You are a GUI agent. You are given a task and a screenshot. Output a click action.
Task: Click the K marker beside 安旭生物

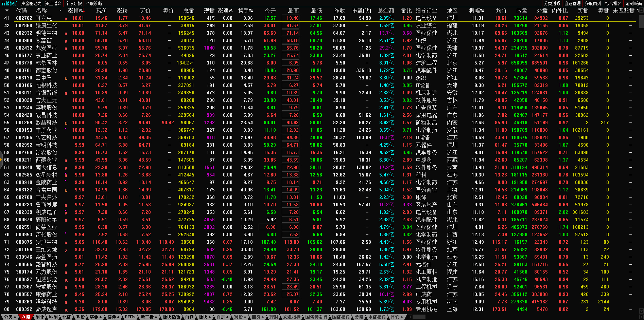click(66, 243)
